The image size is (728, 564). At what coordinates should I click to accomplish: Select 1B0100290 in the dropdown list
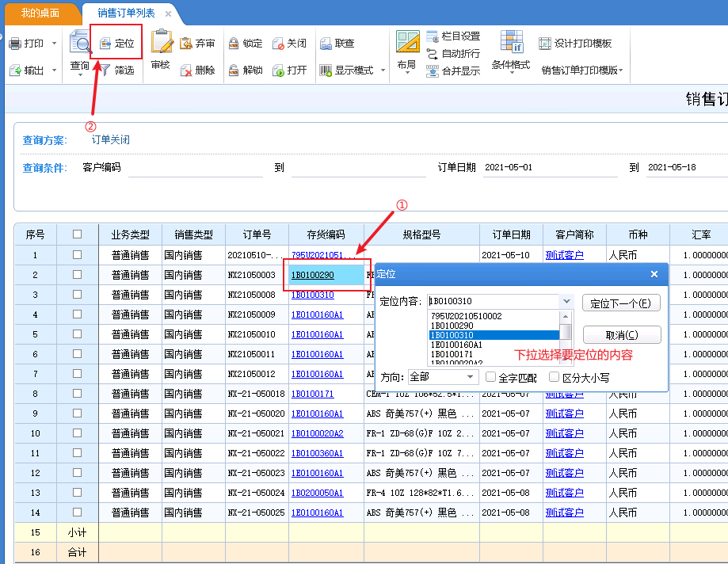click(494, 326)
